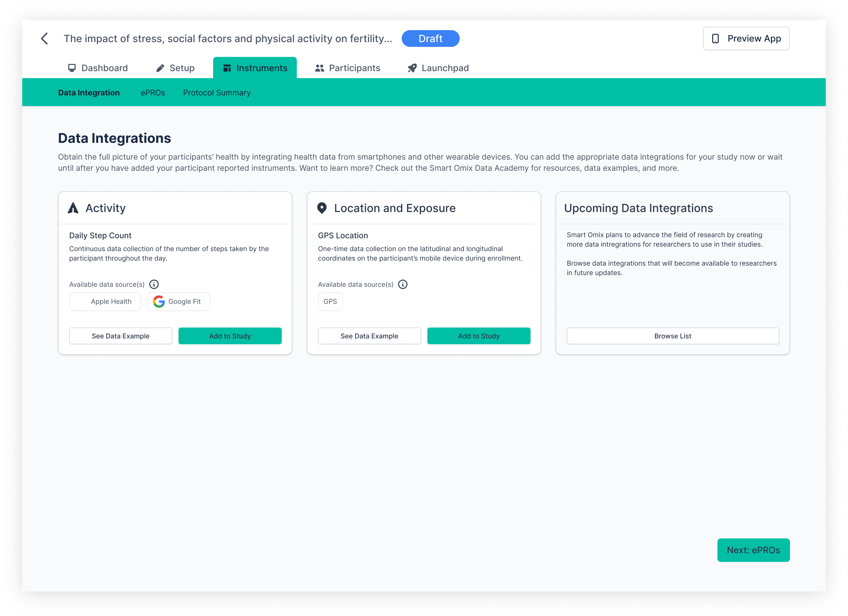Image resolution: width=848 pixels, height=616 pixels.
Task: Select the Google Fit data source chip
Action: [x=178, y=302]
